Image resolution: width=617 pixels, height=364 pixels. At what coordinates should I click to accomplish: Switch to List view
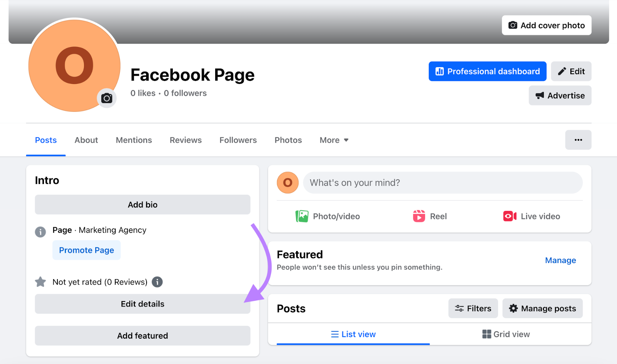353,334
